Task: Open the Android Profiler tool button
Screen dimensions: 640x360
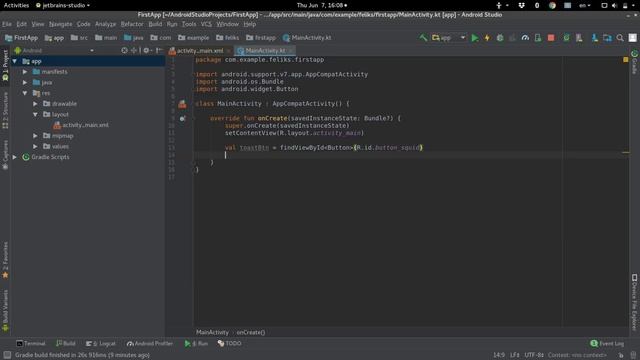Action: (149, 344)
